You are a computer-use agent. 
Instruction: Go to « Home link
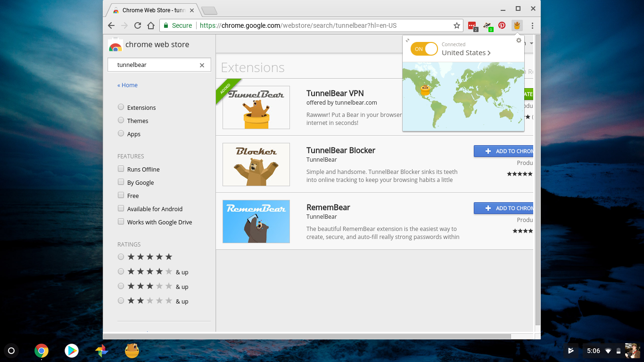(128, 85)
